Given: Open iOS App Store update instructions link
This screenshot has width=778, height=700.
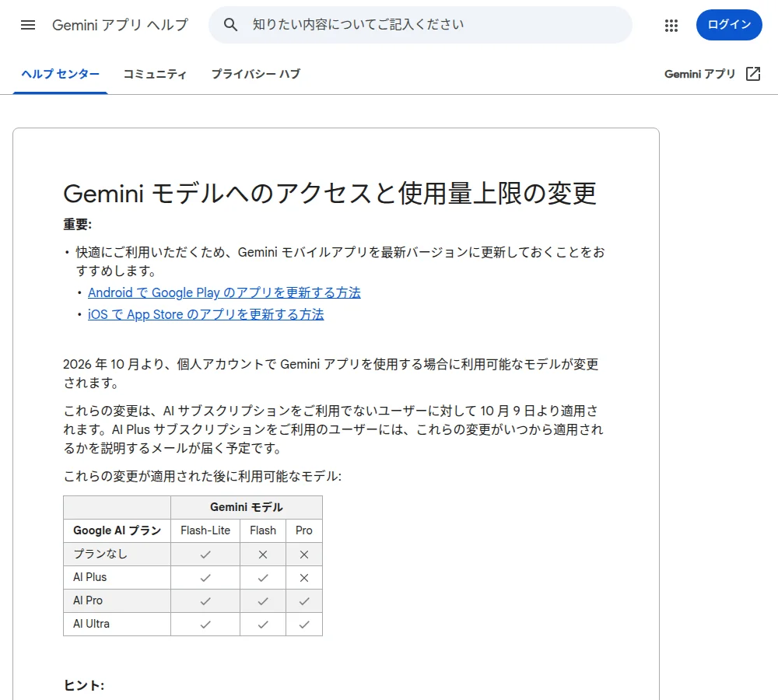Looking at the screenshot, I should [206, 314].
